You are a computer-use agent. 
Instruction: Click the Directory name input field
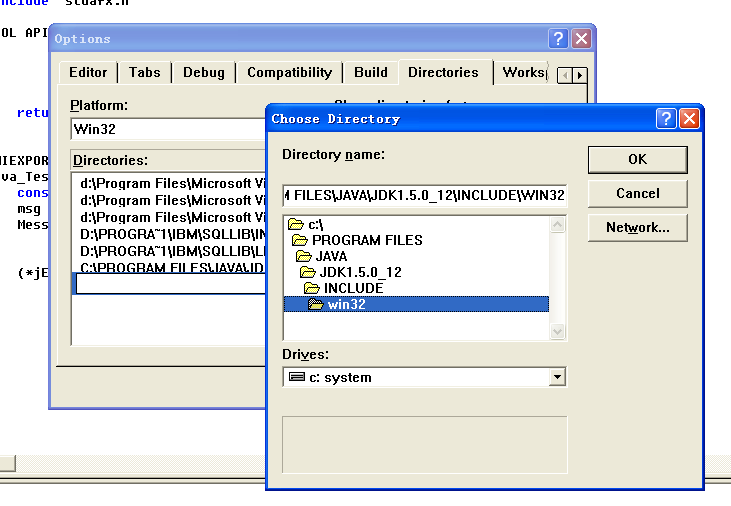[x=425, y=195]
